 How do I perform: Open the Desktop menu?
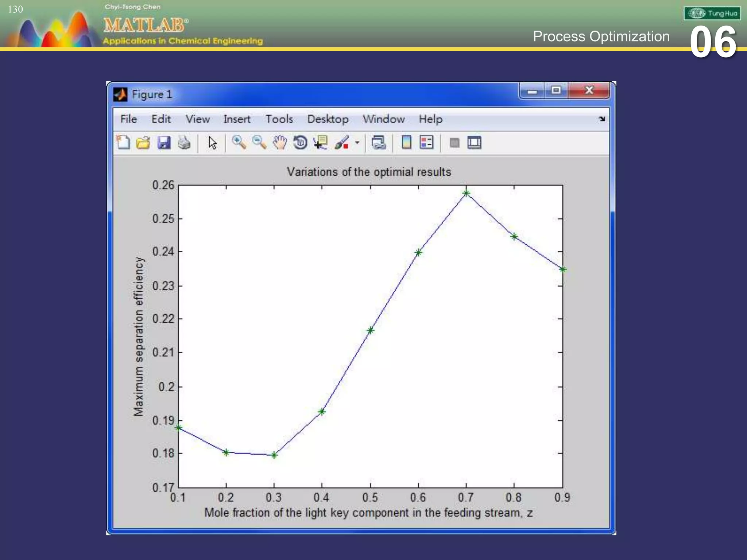[x=328, y=119]
